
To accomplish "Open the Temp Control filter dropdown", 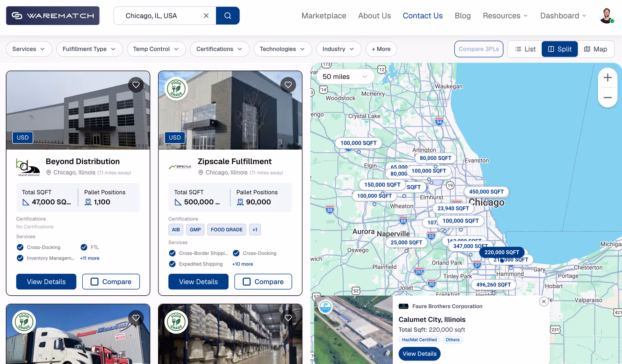I will tap(156, 49).
